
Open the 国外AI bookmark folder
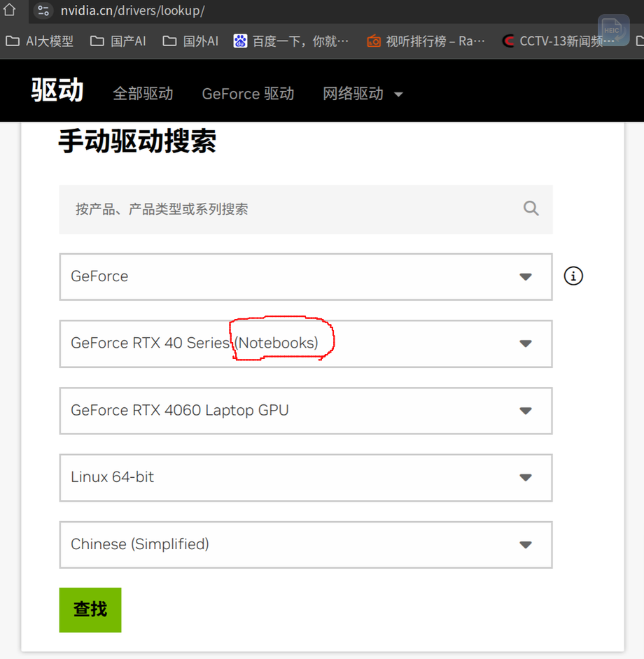(190, 41)
